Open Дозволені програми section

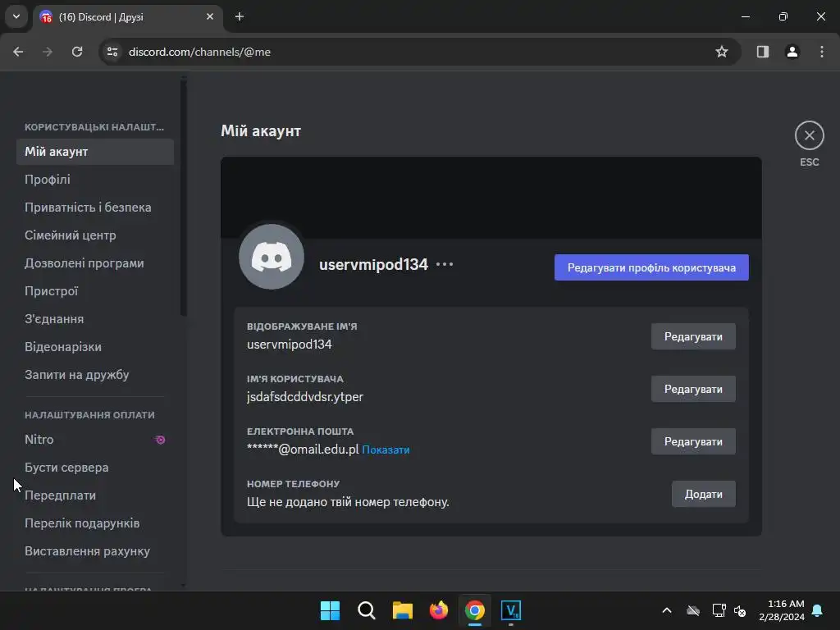click(x=95, y=263)
